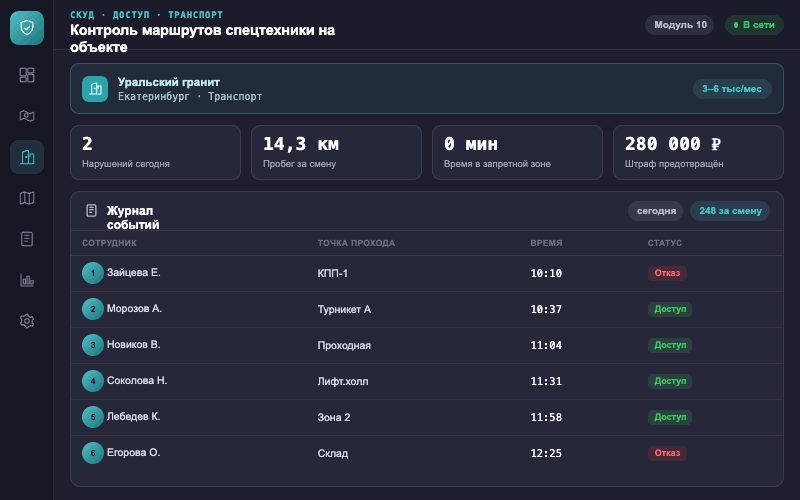Open the Время в запретной зоне card
Viewport: 800px width, 500px height.
(x=517, y=153)
